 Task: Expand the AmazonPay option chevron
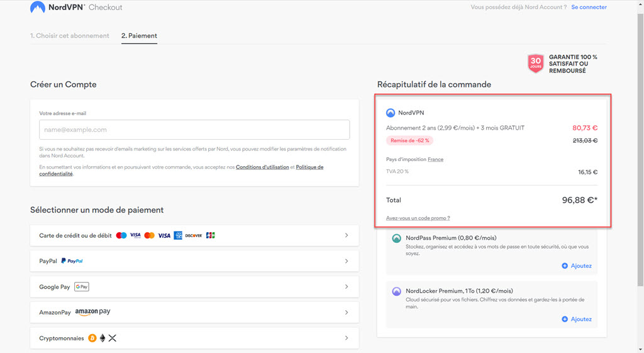pyautogui.click(x=347, y=312)
